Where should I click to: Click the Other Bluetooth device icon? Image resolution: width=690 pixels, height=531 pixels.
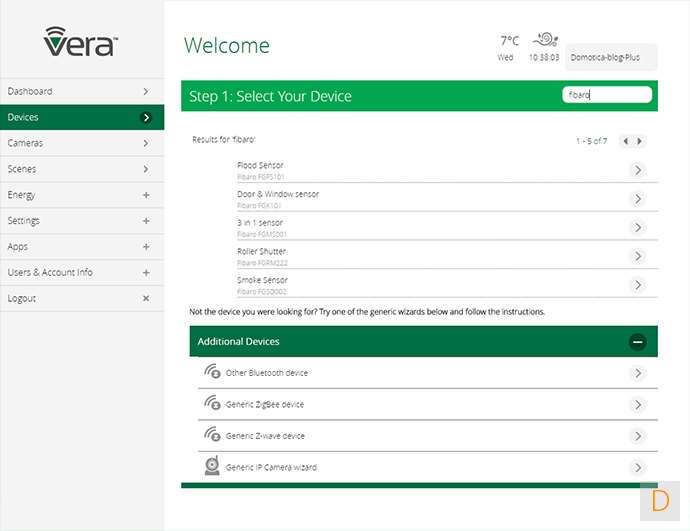pyautogui.click(x=212, y=372)
